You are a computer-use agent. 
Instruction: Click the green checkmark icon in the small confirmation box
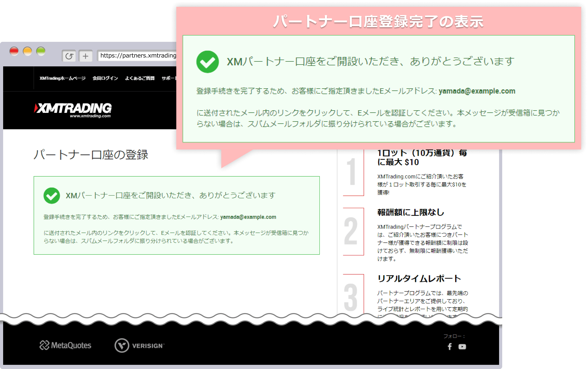(52, 195)
